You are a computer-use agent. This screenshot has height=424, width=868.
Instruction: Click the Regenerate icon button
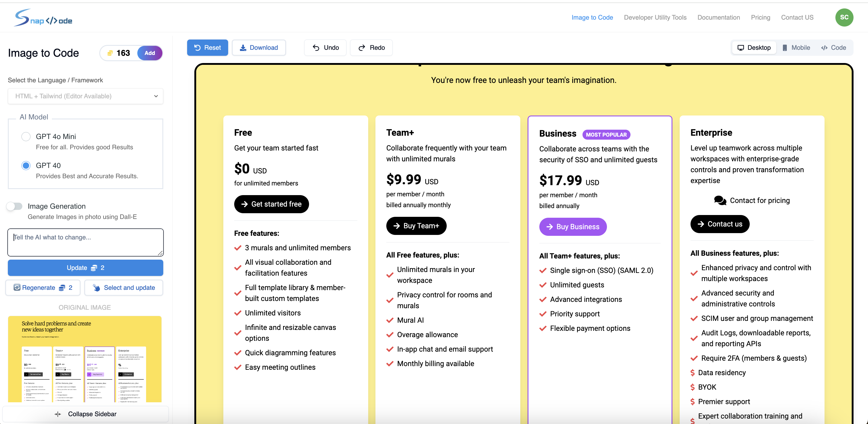coord(17,287)
